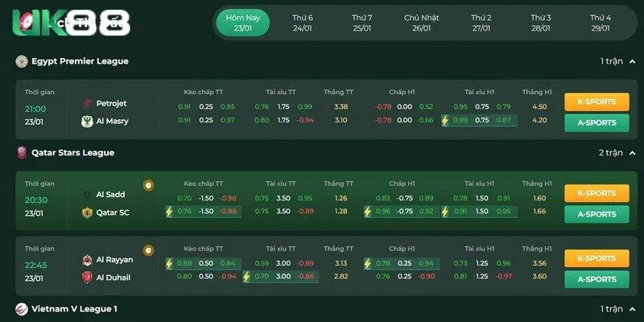Select the Hôm Nay 23/01 tab
644x322 pixels.
tap(242, 23)
